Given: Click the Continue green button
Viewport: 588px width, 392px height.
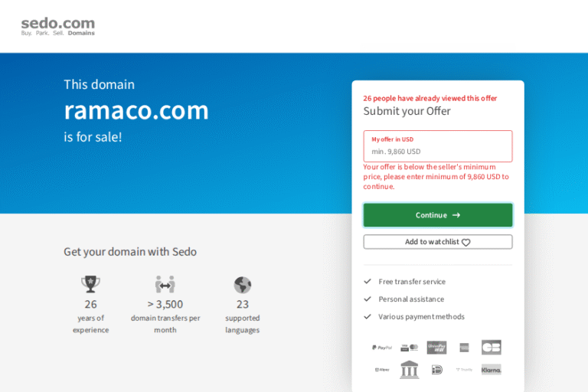Looking at the screenshot, I should click(x=438, y=215).
